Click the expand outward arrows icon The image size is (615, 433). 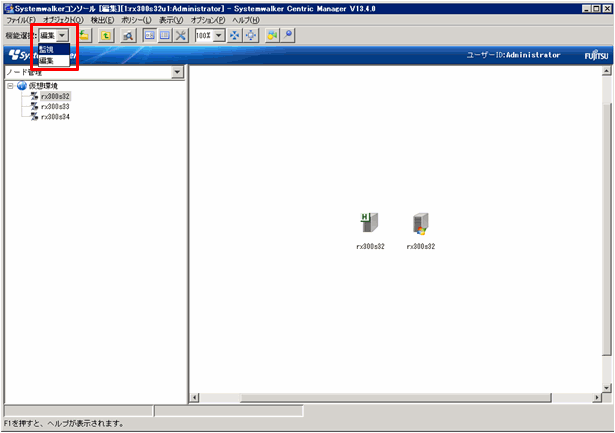point(251,35)
